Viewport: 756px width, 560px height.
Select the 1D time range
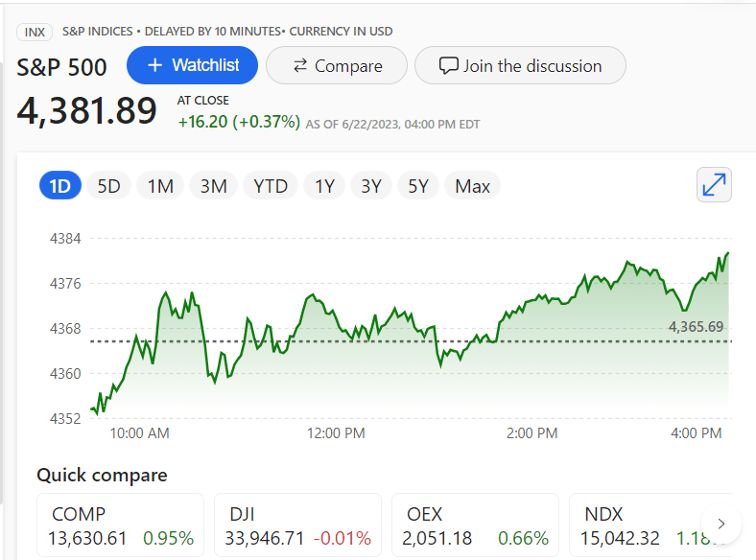pos(60,185)
